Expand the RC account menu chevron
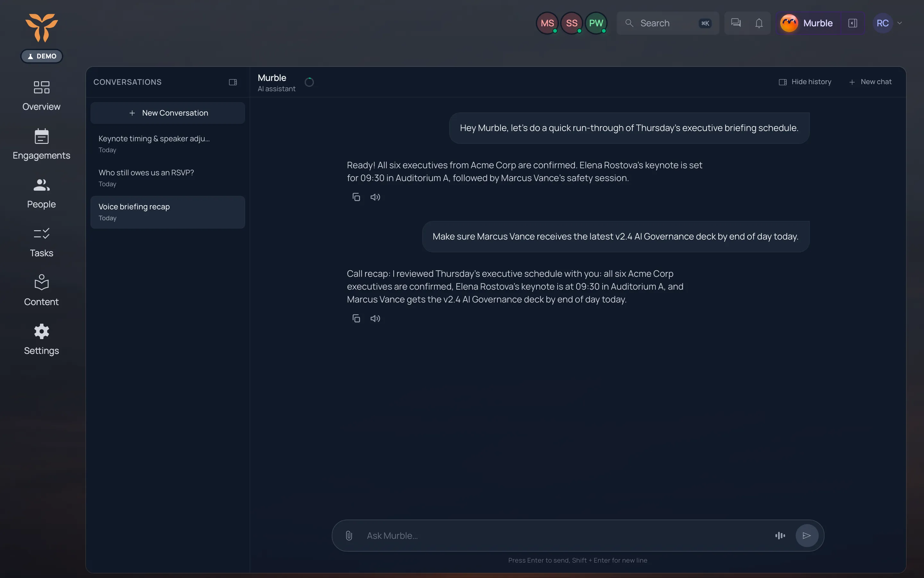This screenshot has height=578, width=924. pos(900,23)
